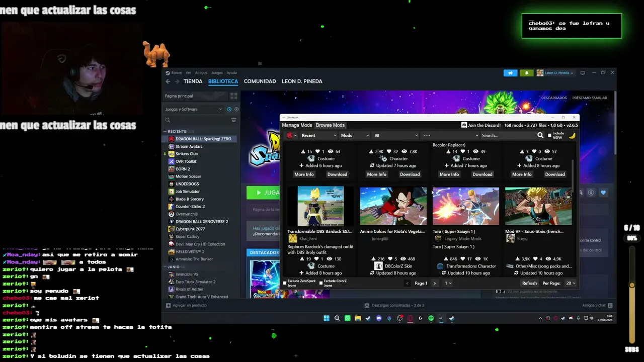Screen dimensions: 644x362
Task: Click the game info icon in Steam
Action: coord(591,193)
